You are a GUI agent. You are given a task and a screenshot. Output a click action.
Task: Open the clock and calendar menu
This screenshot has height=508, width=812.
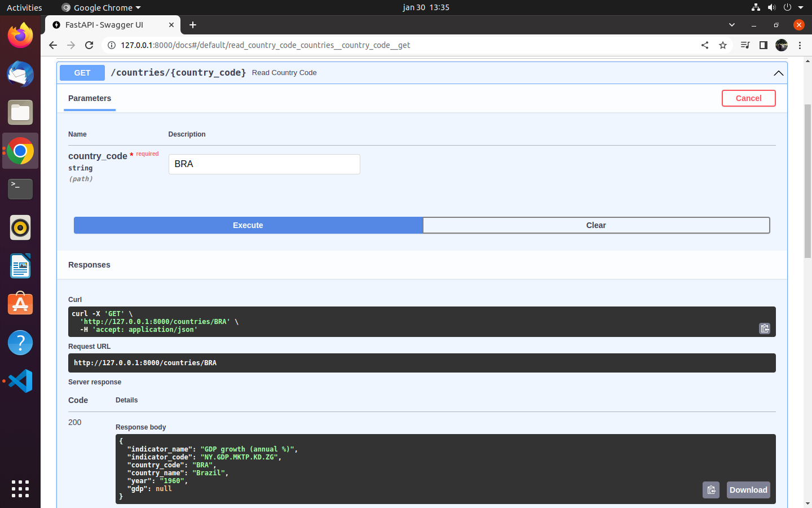tap(426, 7)
